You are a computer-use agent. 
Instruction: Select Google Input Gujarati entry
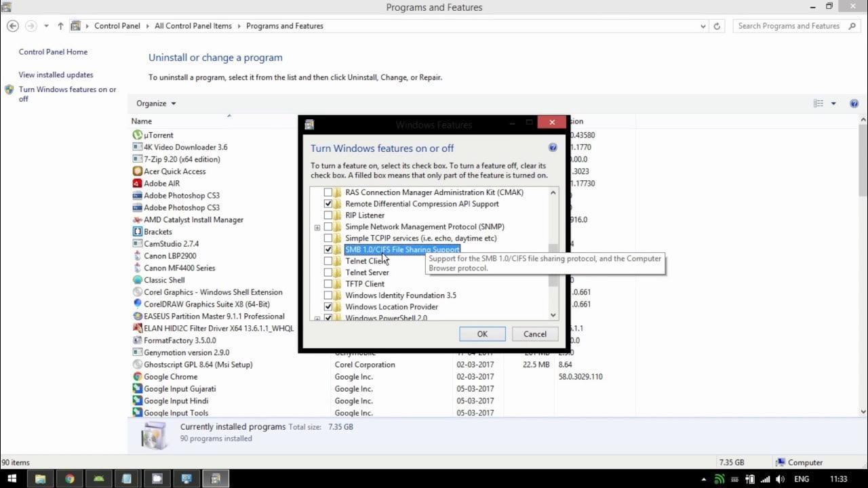tap(180, 389)
